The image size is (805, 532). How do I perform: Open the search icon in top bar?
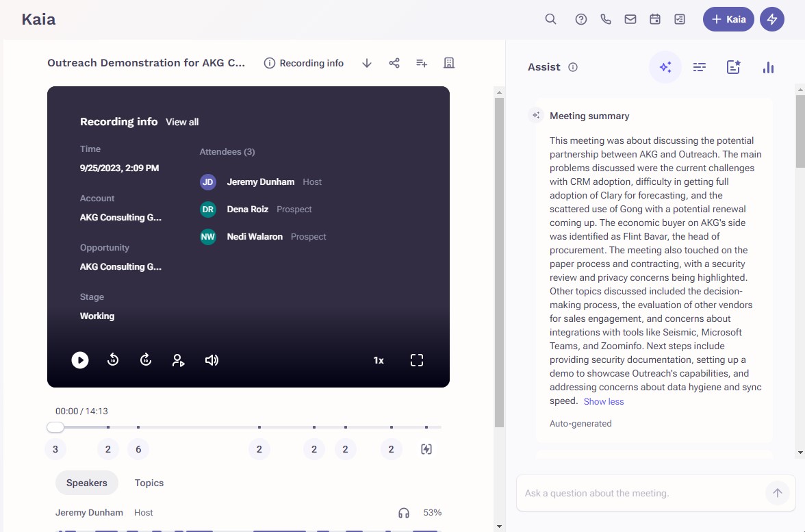coord(550,19)
